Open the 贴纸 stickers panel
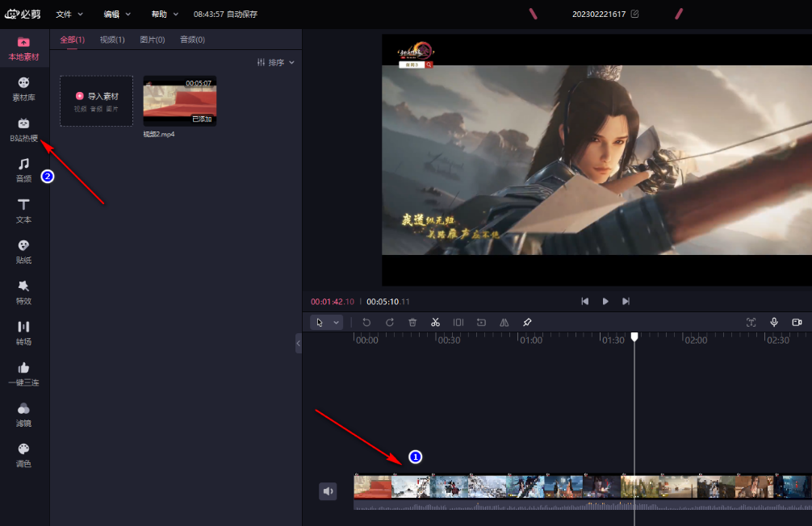Viewport: 812px width, 526px height. (24, 253)
